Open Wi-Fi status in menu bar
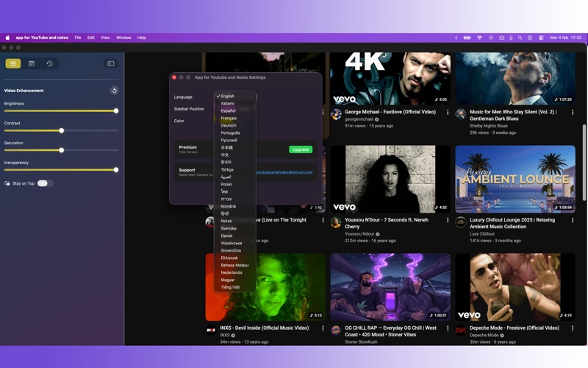 pyautogui.click(x=480, y=38)
